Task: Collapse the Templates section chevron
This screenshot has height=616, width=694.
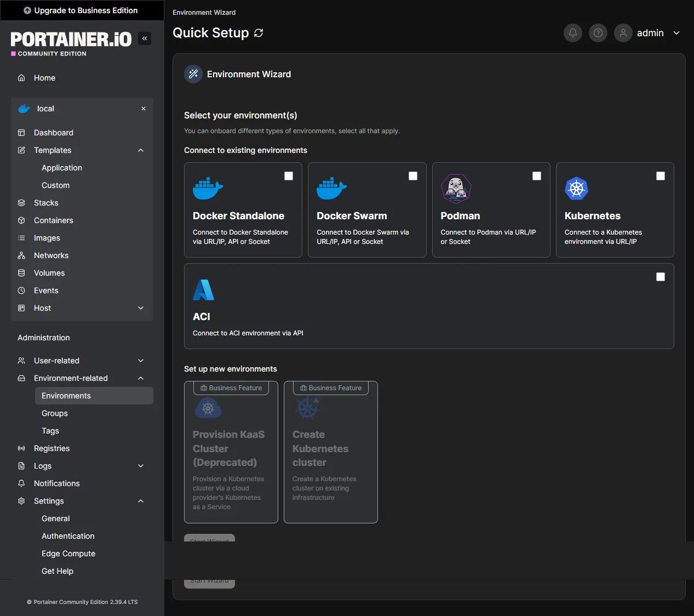Action: point(141,150)
